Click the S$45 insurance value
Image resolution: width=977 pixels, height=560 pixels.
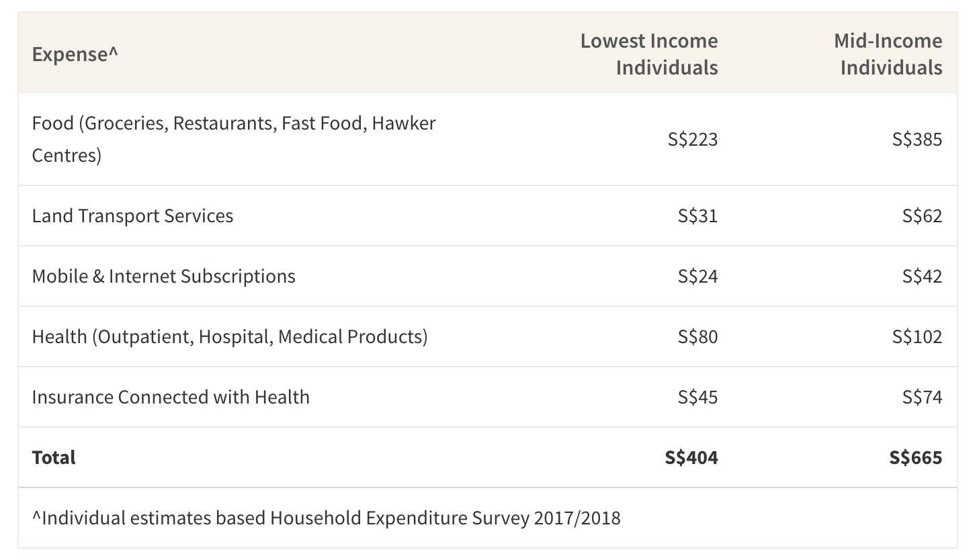(697, 397)
